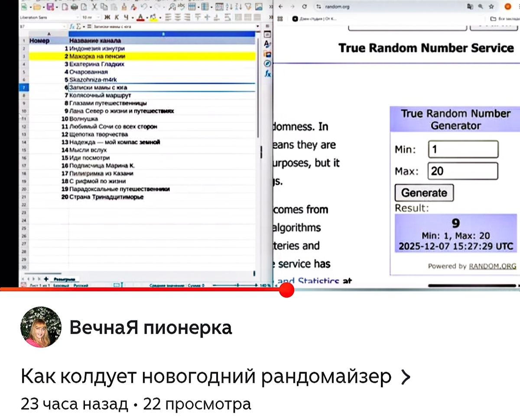This screenshot has width=520, height=420.
Task: Select cell 'Глазами путешественницы'
Action: (x=162, y=103)
